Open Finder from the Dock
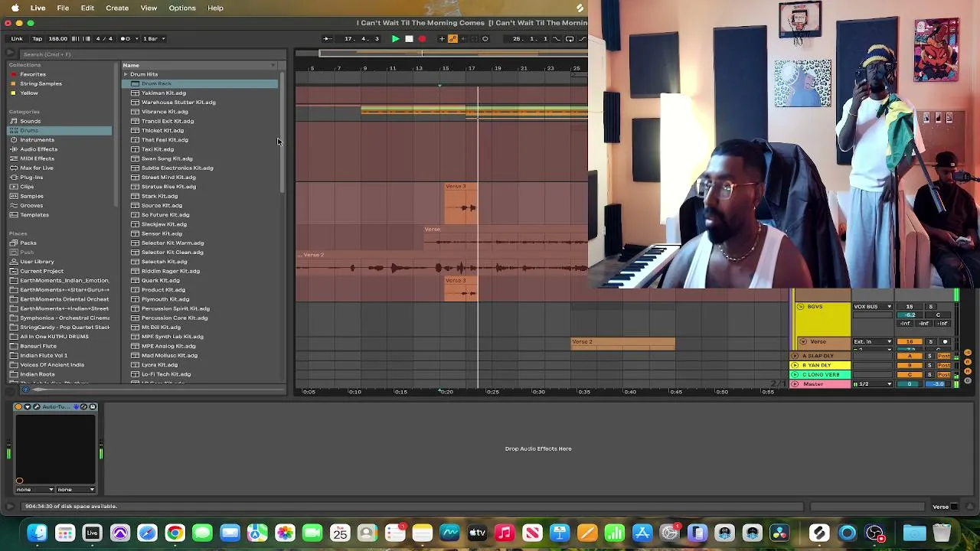 [x=37, y=533]
